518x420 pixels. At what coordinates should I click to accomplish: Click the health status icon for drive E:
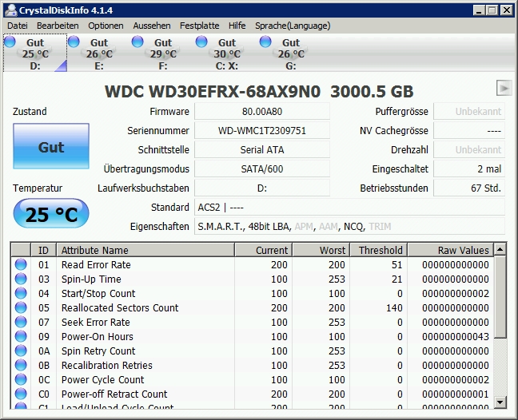(74, 42)
